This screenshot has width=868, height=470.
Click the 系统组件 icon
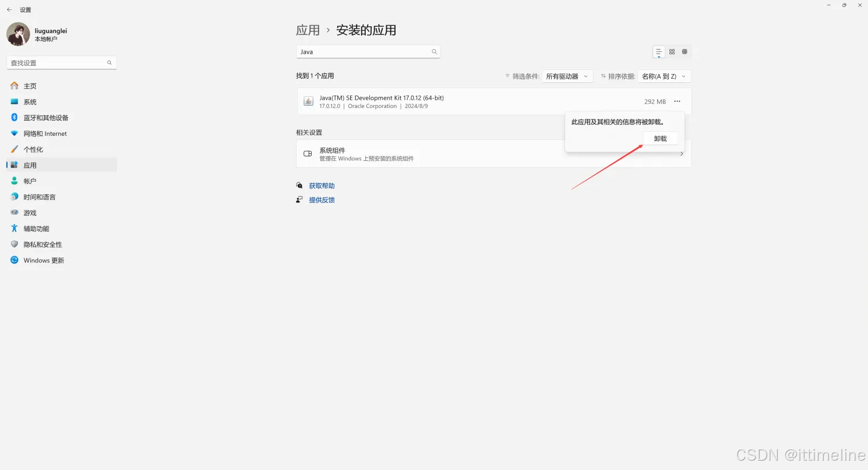point(308,154)
